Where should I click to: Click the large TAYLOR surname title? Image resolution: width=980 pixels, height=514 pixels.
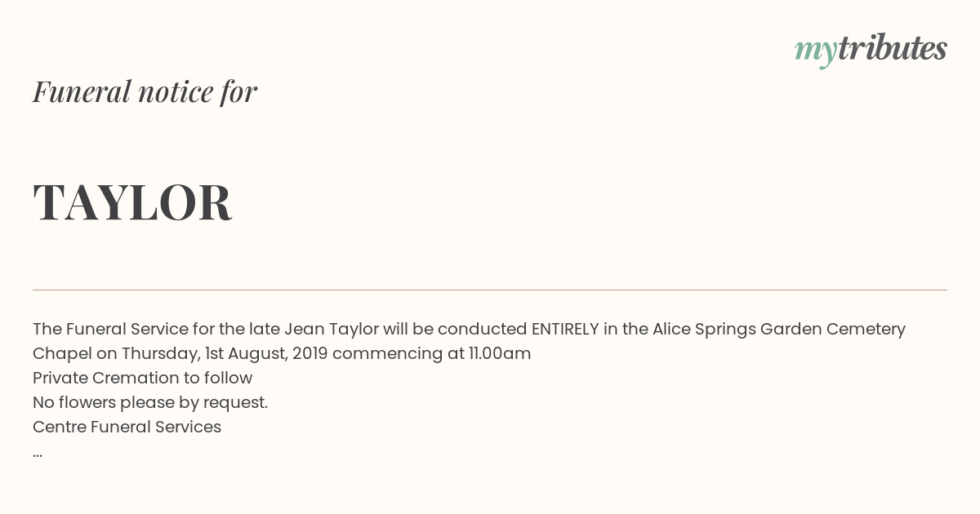pos(132,202)
